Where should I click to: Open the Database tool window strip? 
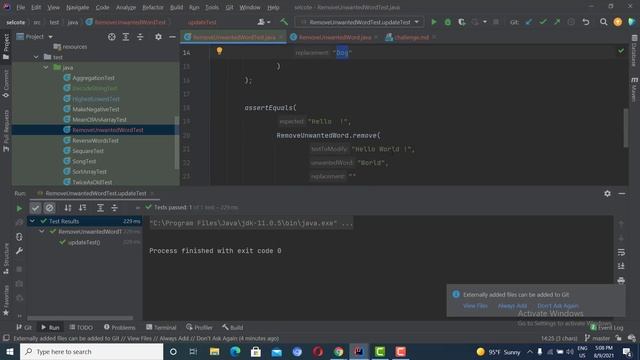tap(634, 50)
